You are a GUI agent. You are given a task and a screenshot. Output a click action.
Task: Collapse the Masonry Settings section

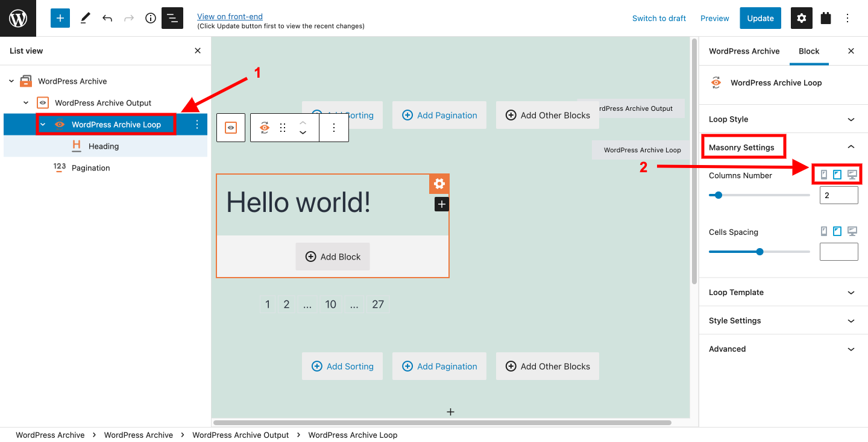tap(782, 147)
